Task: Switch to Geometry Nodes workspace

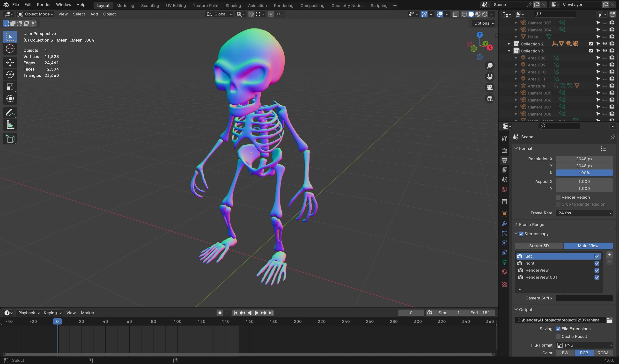Action: coord(347,5)
